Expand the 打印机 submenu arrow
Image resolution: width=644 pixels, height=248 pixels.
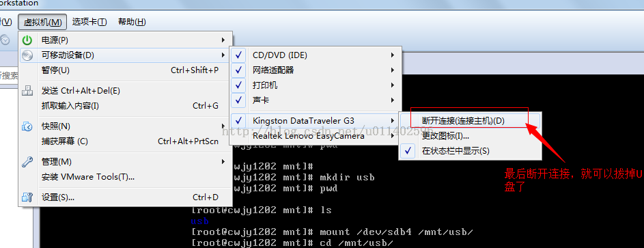(x=393, y=85)
